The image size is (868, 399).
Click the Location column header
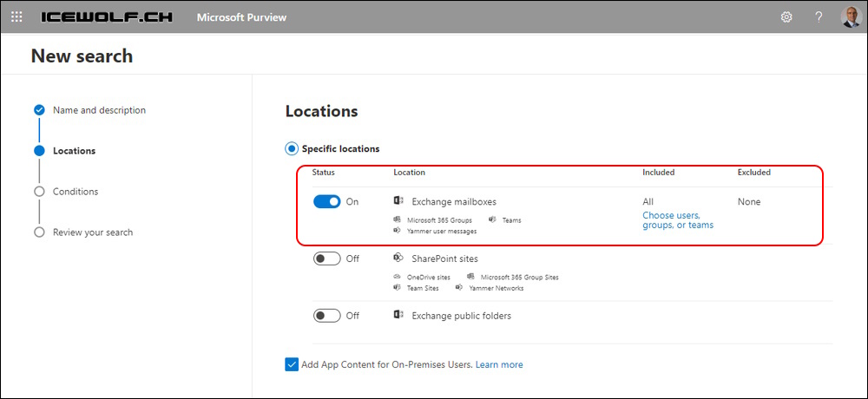pos(409,173)
